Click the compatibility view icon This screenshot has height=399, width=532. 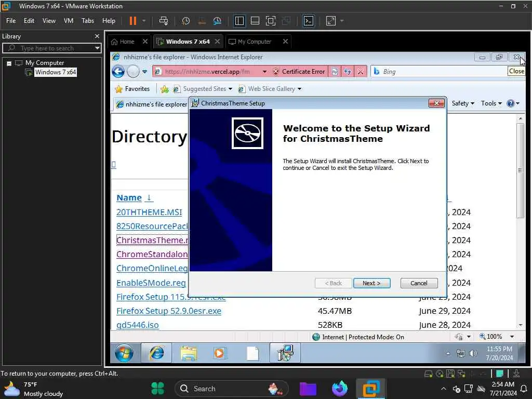(x=335, y=72)
